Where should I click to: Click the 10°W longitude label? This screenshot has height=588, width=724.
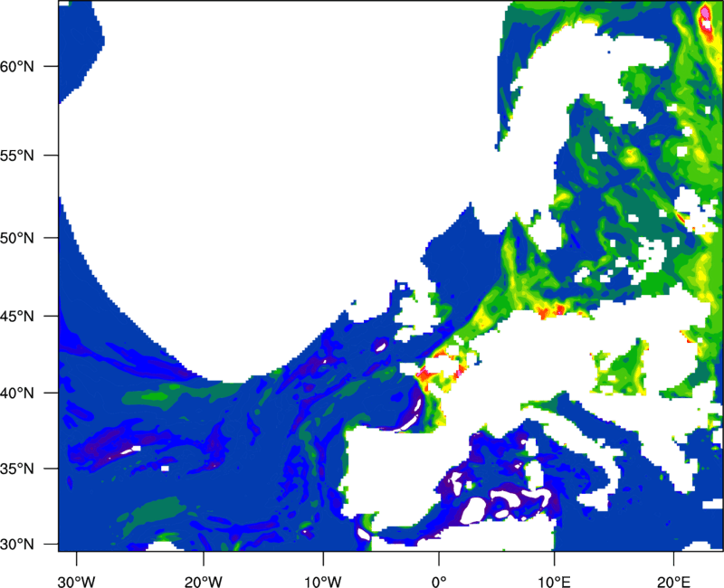[x=323, y=582]
